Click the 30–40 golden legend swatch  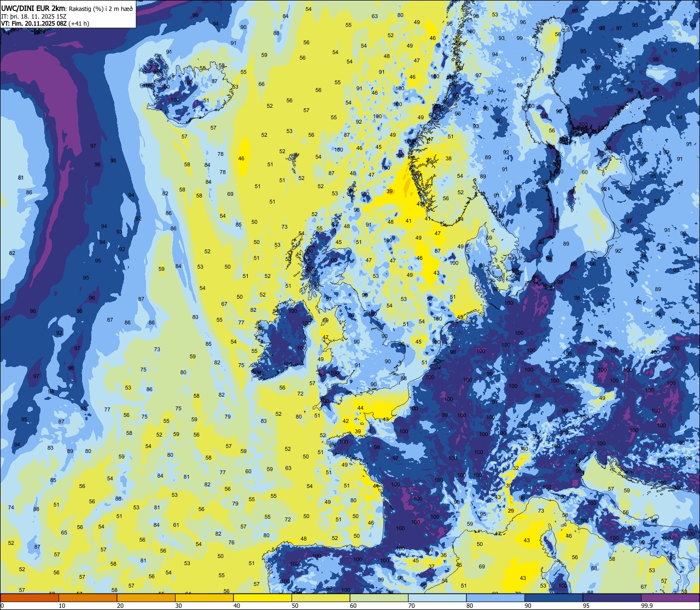pyautogui.click(x=204, y=597)
